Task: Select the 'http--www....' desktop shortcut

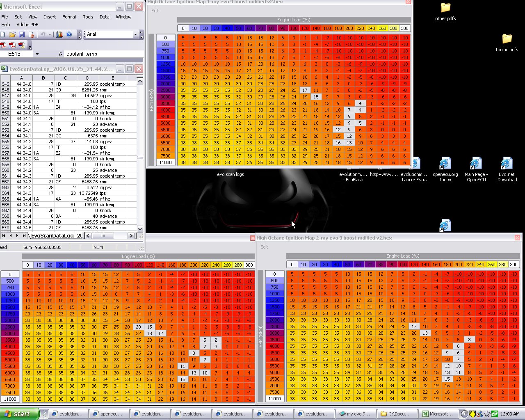Action: [384, 174]
